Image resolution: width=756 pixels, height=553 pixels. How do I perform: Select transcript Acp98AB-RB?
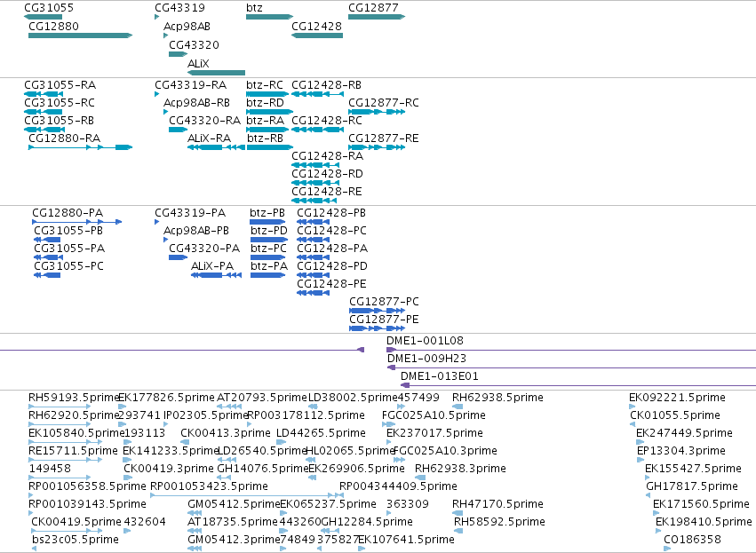[196, 103]
